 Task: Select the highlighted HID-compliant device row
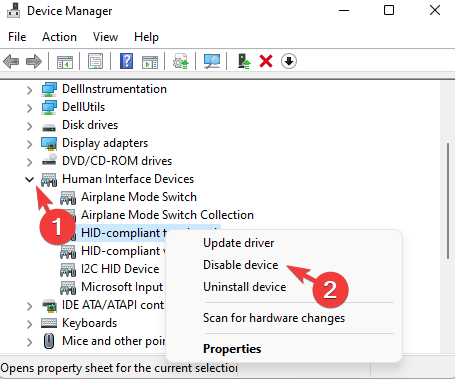(x=124, y=233)
